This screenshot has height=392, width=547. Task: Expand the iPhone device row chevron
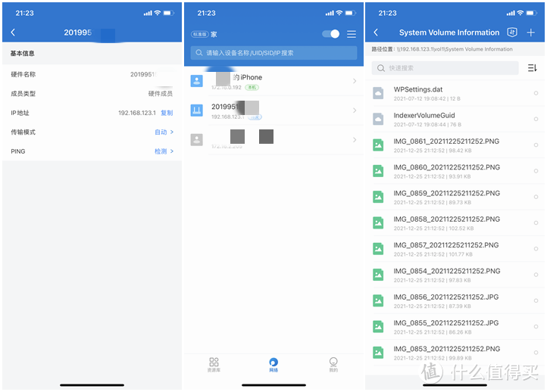pos(355,81)
